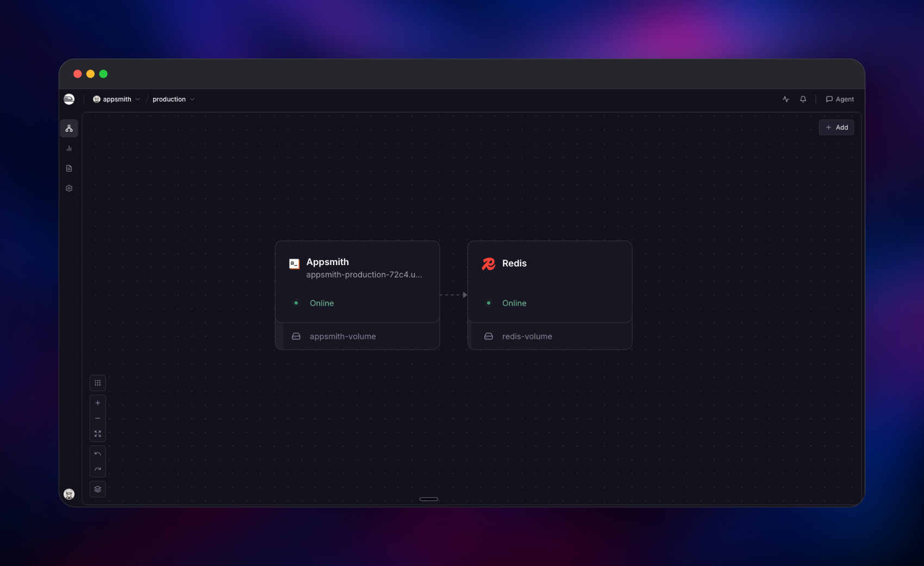Open the metrics bar chart sidebar icon
Screen dimensions: 924x566
pyautogui.click(x=69, y=148)
